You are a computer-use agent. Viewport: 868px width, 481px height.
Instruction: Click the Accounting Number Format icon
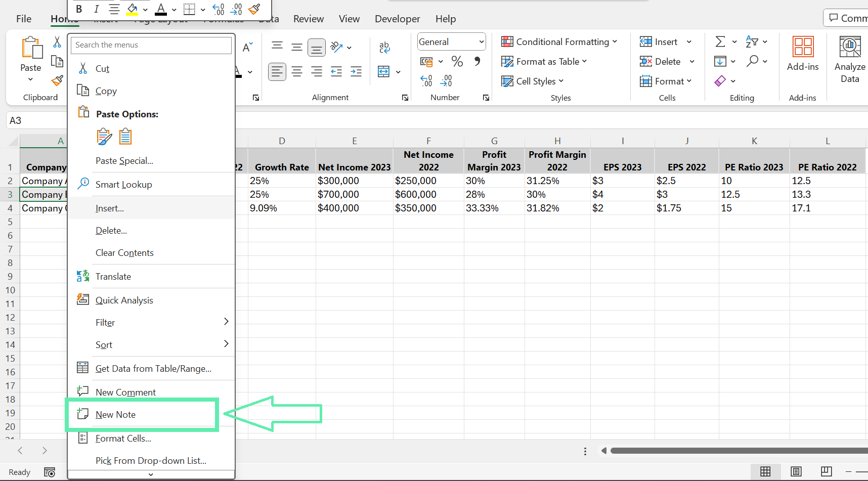[x=426, y=62]
